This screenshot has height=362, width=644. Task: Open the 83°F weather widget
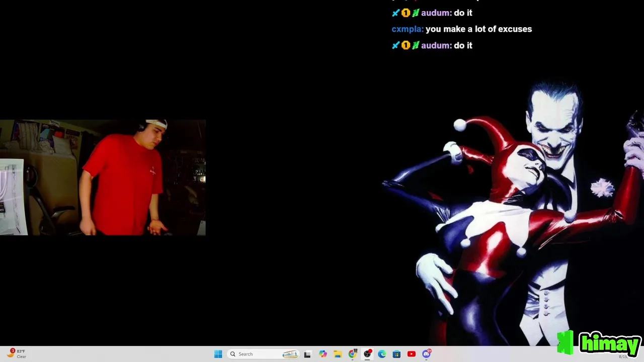click(17, 354)
